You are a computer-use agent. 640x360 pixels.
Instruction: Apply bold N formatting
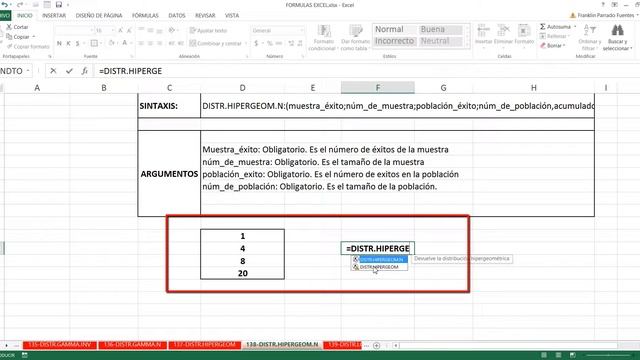pos(59,43)
